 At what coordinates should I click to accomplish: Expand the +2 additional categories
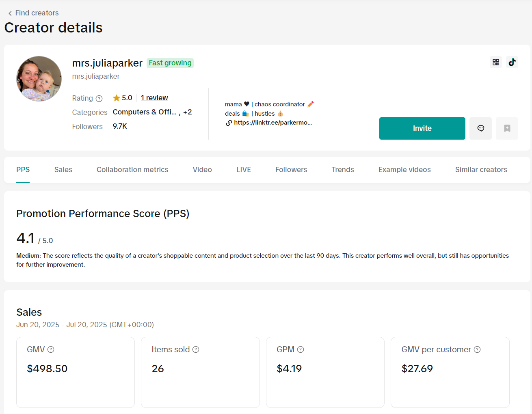(187, 112)
